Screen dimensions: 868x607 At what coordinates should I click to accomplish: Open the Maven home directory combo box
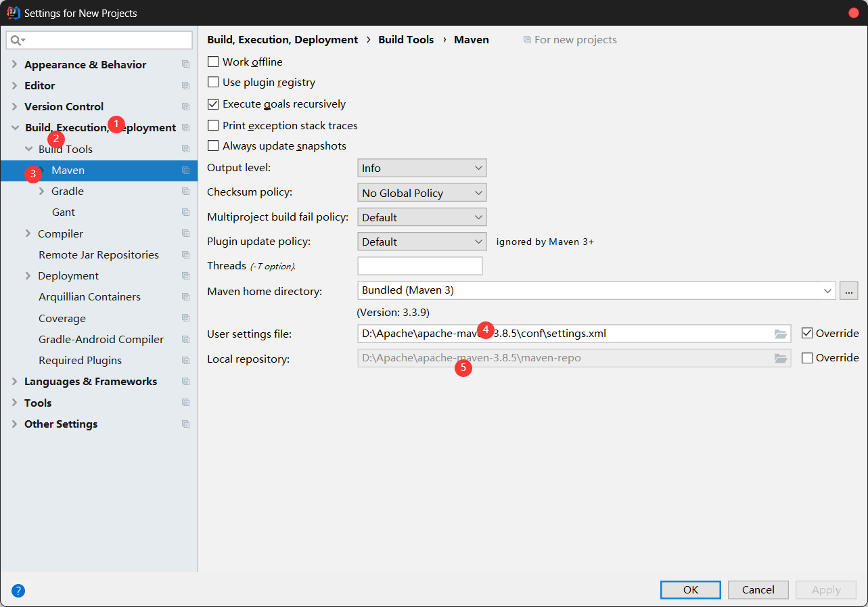pos(597,290)
